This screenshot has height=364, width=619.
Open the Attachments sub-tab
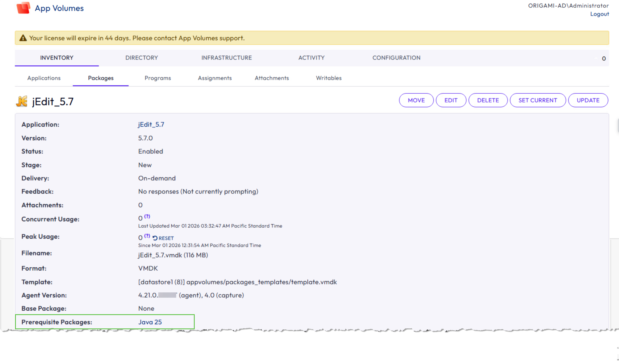272,78
